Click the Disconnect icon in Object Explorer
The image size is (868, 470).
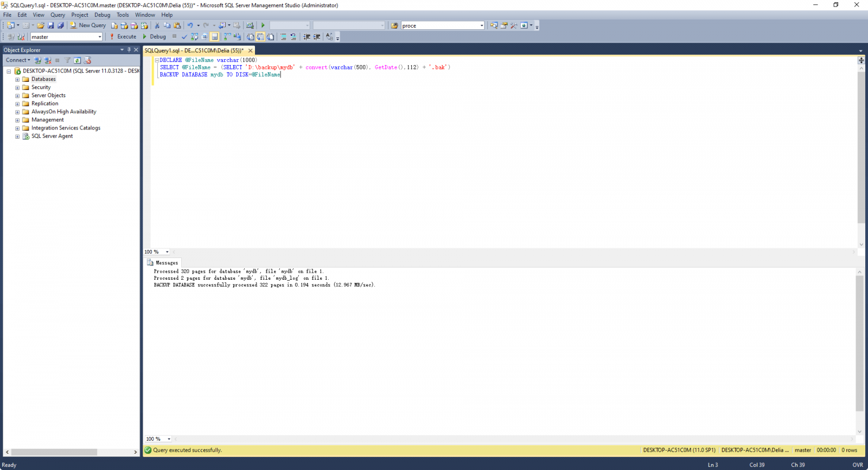point(48,60)
